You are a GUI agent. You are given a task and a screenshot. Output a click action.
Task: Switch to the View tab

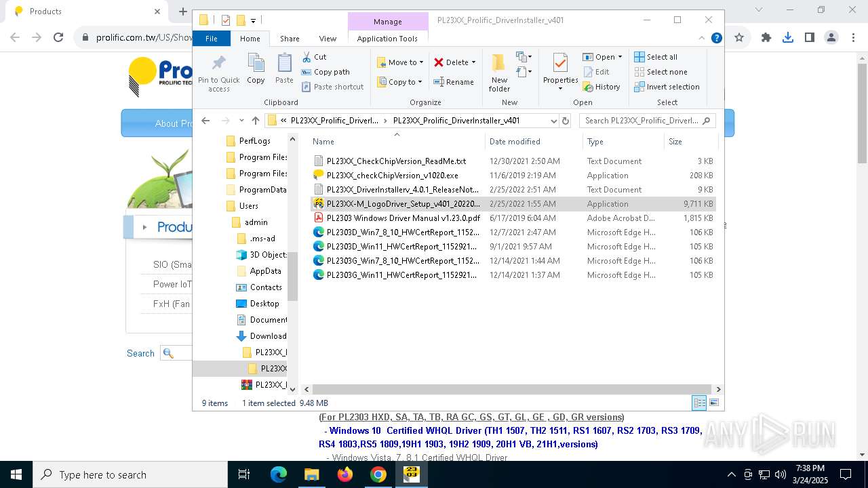328,39
